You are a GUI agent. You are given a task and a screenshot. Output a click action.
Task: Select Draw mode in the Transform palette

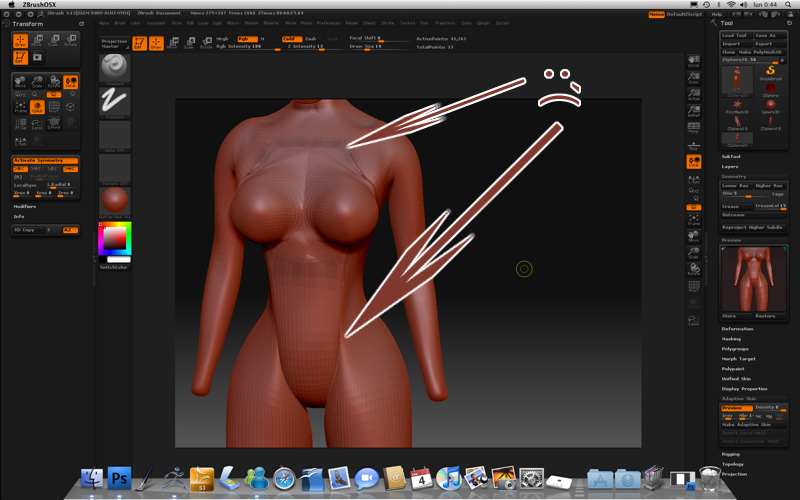coord(20,41)
